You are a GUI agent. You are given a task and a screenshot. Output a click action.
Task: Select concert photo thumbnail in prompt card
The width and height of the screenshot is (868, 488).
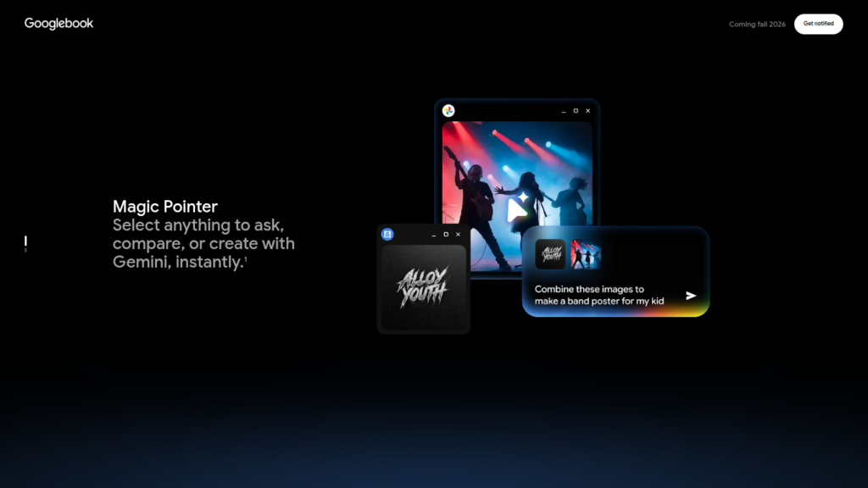coord(586,254)
